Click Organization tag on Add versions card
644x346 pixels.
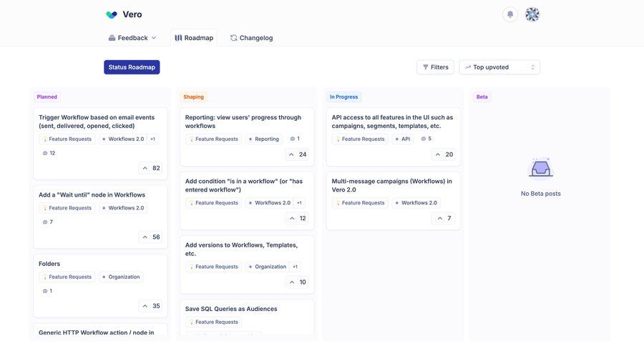[x=268, y=267]
